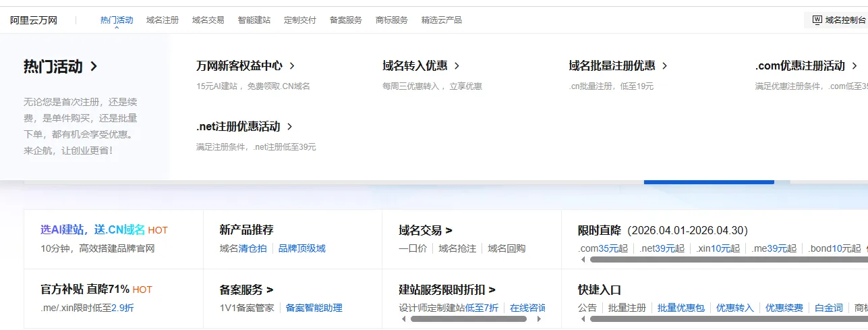Open the 优惠转入 quick link
Image resolution: width=868 pixels, height=330 pixels.
click(735, 308)
